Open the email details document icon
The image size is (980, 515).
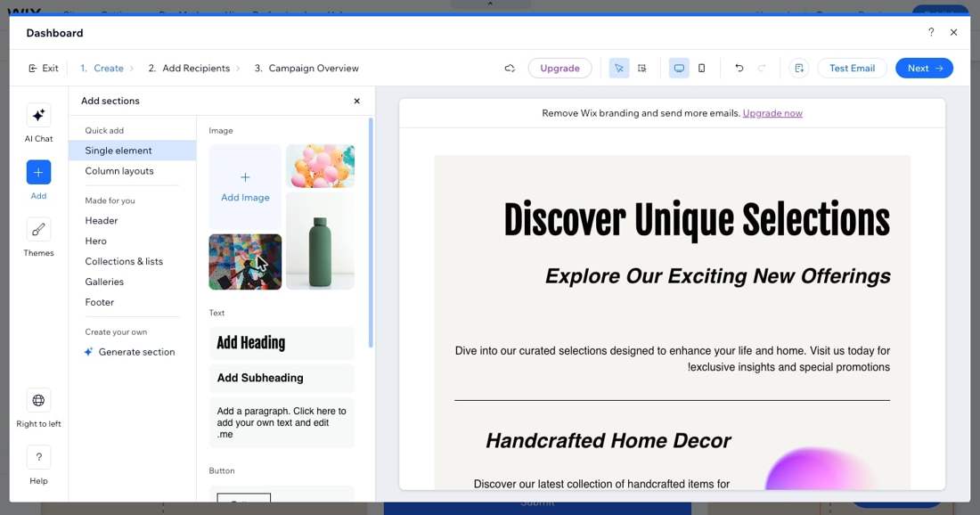point(799,68)
